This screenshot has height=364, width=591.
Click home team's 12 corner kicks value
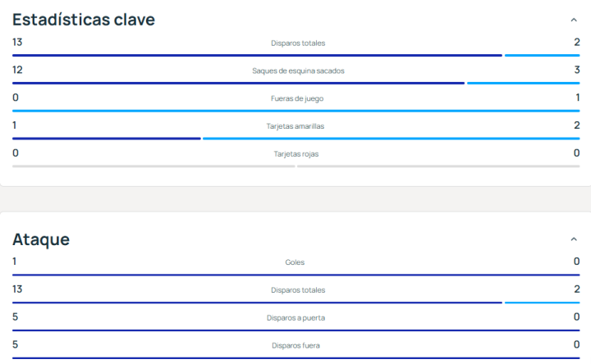coord(17,71)
